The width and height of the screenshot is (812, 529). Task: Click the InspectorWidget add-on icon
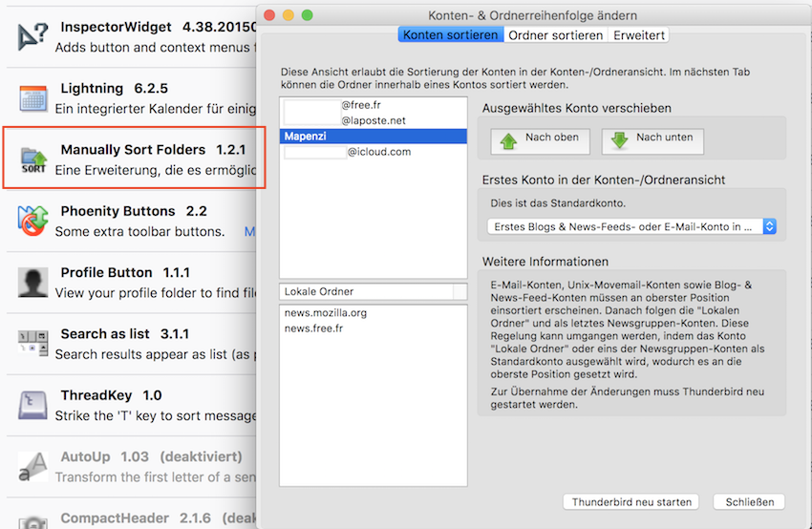33,36
